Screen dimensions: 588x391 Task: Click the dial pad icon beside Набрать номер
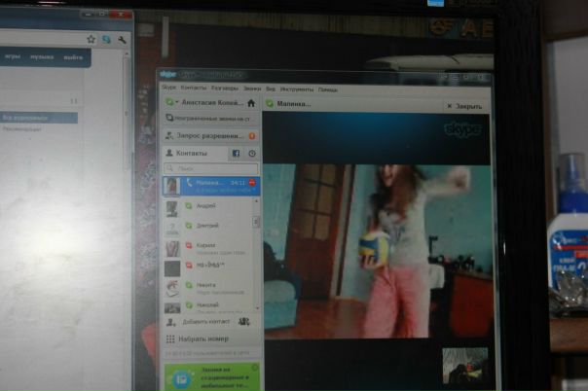click(x=170, y=338)
